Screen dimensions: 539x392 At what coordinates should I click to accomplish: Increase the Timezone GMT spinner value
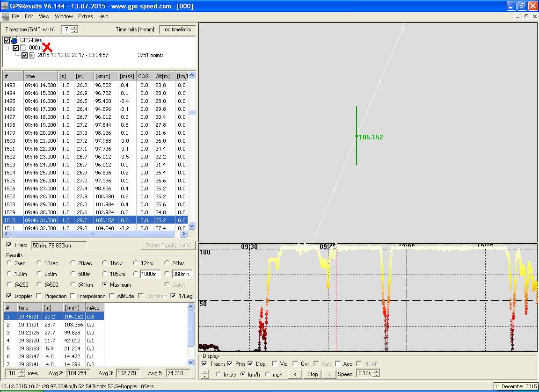click(x=74, y=28)
